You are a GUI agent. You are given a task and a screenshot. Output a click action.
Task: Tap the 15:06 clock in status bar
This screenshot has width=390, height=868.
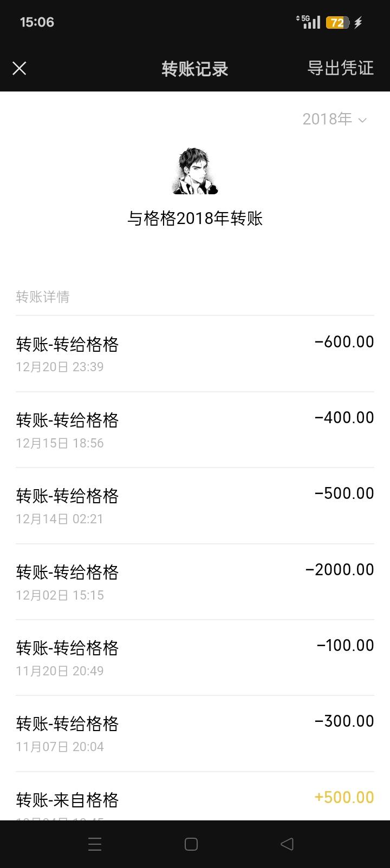(37, 22)
